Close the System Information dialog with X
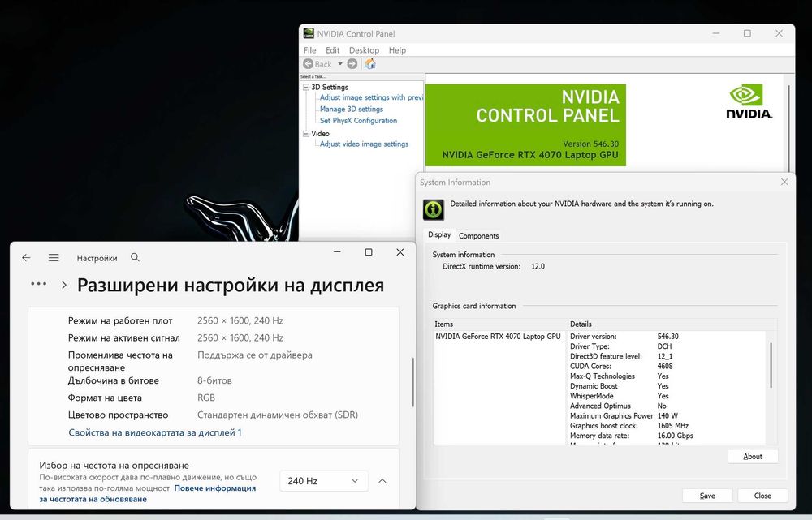 [x=784, y=183]
